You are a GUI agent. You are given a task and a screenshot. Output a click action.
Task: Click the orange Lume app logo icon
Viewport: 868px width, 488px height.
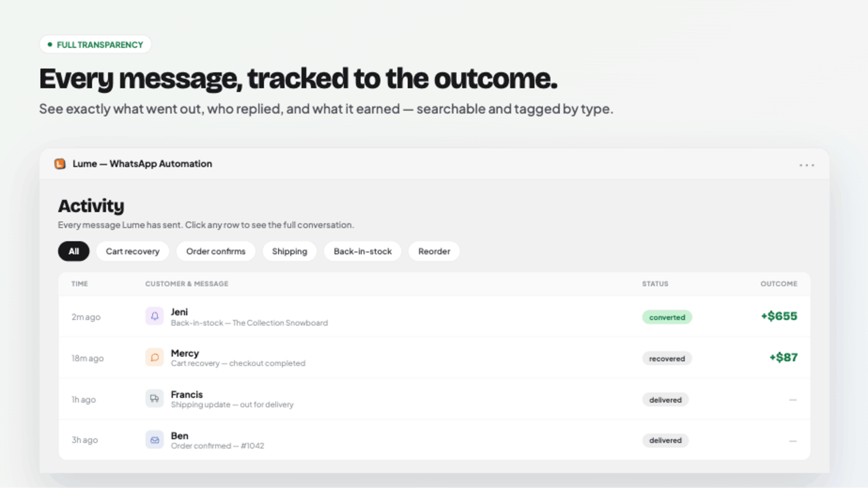point(60,164)
